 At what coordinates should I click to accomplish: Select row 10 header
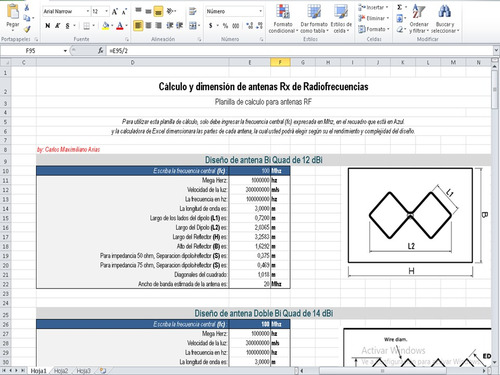pos(6,171)
